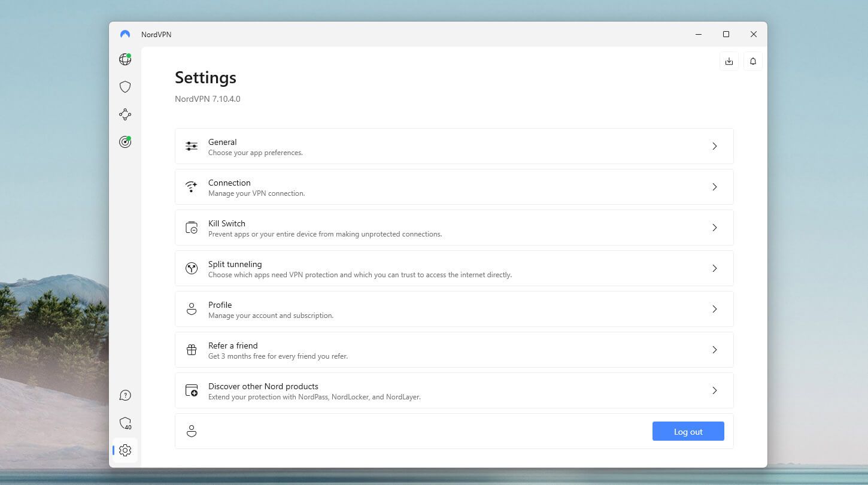Open the Connection settings entry

[454, 187]
